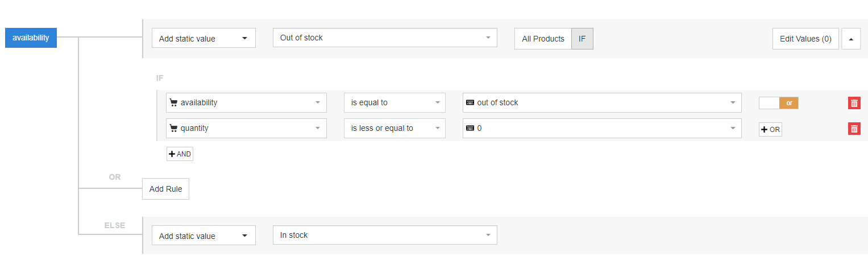Click the blue availability attribute label
The image size is (868, 260).
31,38
